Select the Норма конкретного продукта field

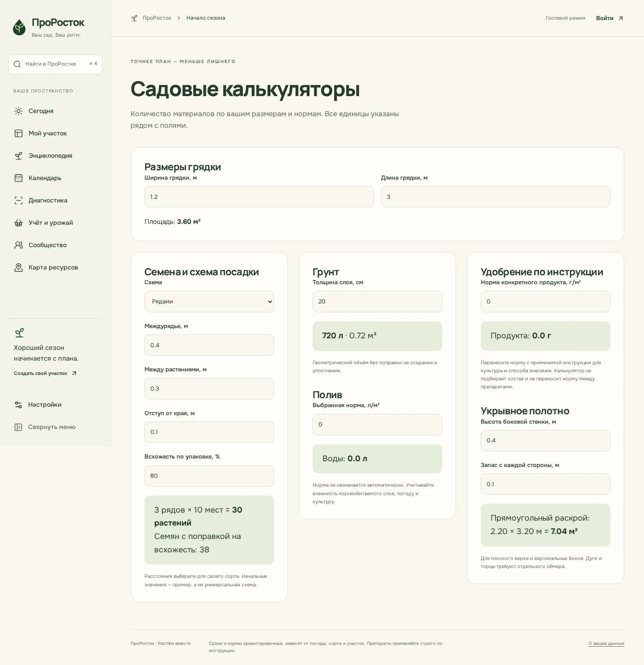click(x=546, y=302)
